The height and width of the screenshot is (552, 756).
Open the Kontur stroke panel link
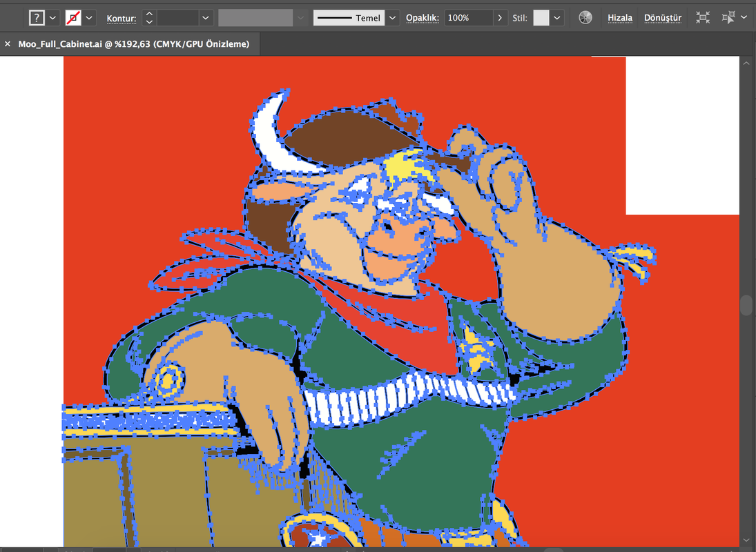coord(122,19)
